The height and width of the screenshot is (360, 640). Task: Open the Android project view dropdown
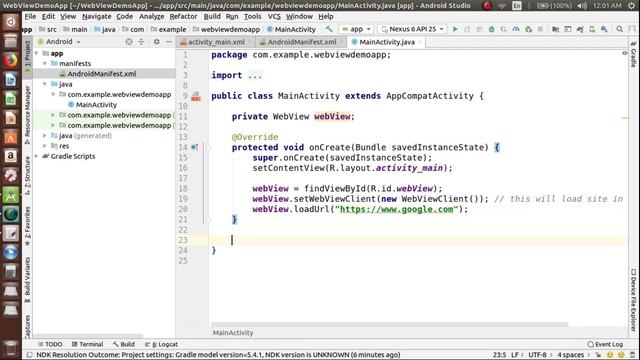pyautogui.click(x=60, y=42)
